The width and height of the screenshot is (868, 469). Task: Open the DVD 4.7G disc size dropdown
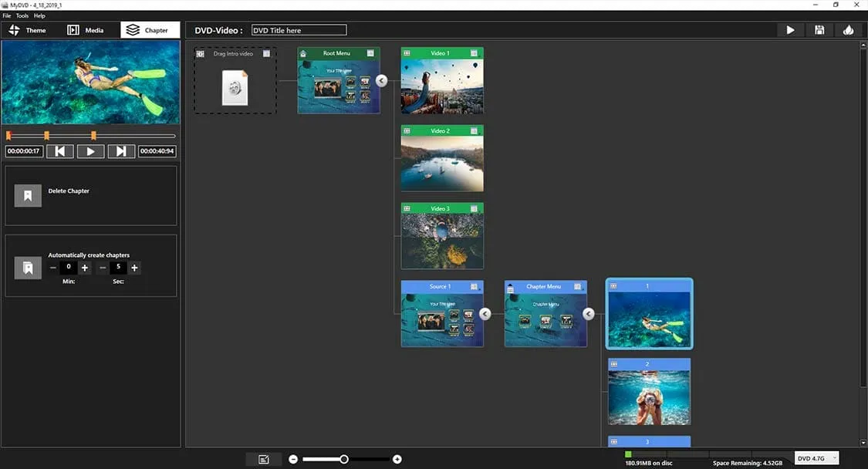coord(816,458)
